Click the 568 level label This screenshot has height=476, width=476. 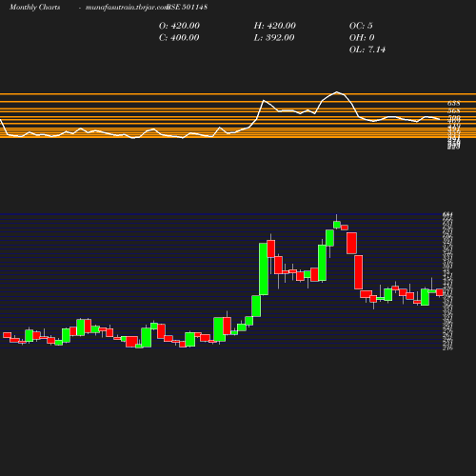tap(454, 110)
